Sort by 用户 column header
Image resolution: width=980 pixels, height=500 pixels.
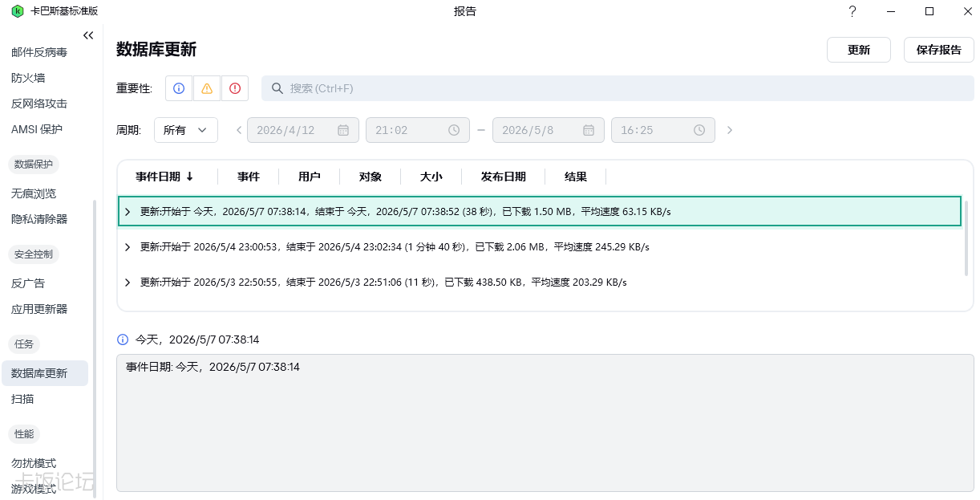pos(309,177)
